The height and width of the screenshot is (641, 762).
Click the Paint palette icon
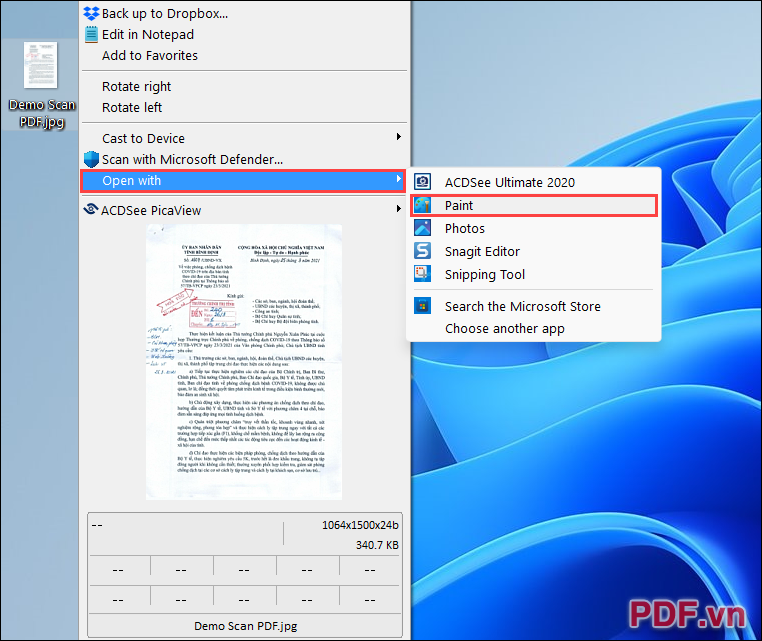422,205
